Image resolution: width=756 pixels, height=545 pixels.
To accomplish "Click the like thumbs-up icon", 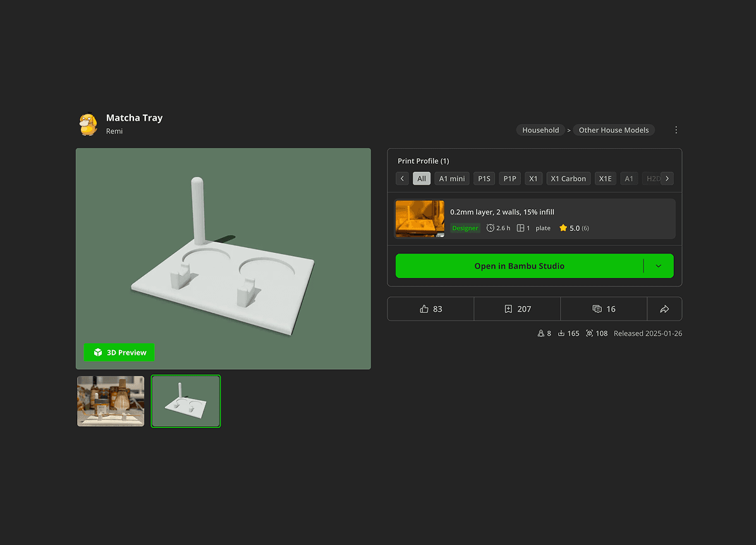I will point(424,309).
